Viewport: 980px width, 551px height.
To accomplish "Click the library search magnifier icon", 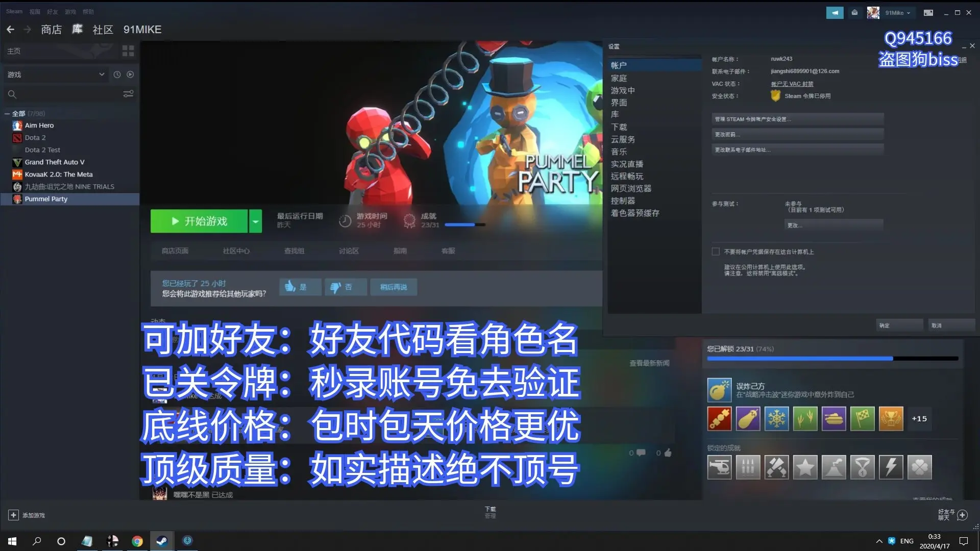I will (x=12, y=94).
